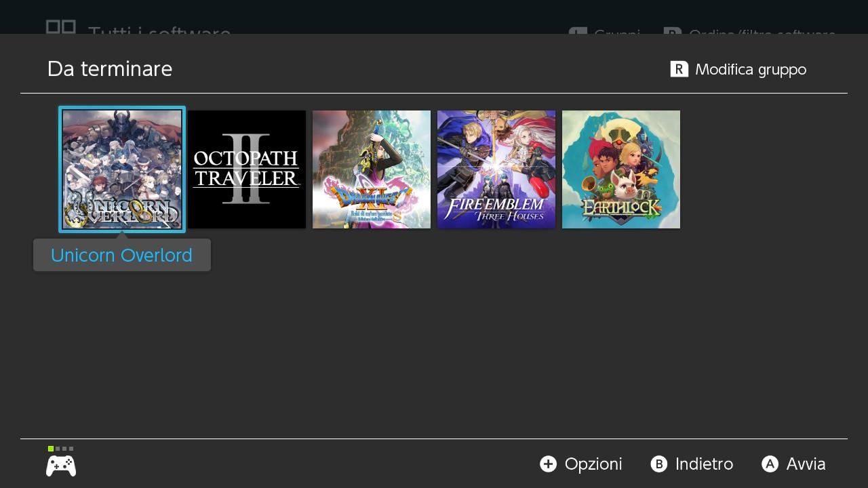Launch the game via Avvia label
This screenshot has height=488, width=868.
click(x=806, y=464)
